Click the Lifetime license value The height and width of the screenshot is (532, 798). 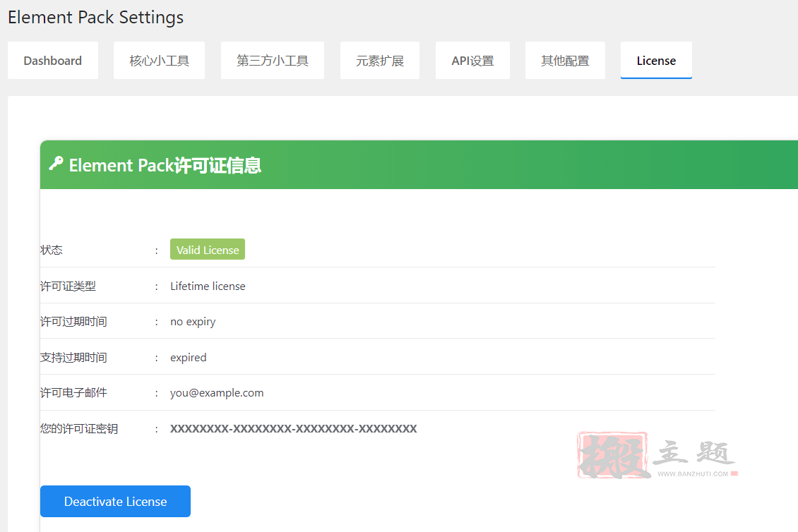tap(208, 286)
